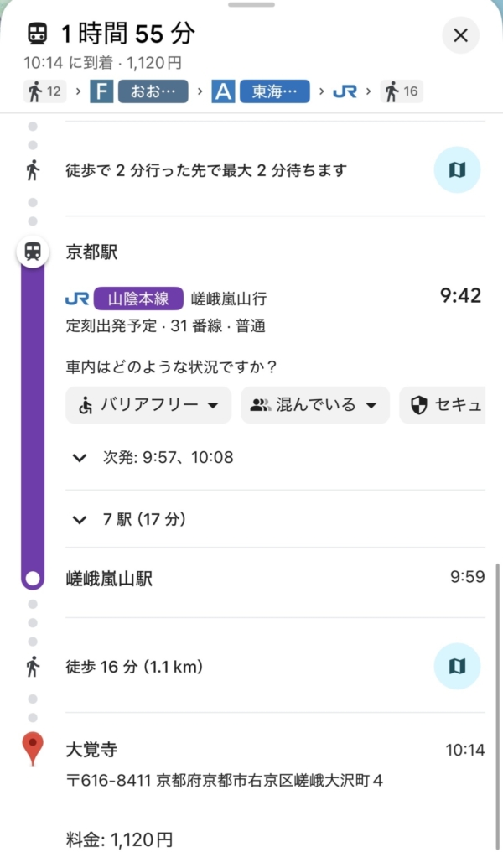The height and width of the screenshot is (868, 503).
Task: Tap the 山陰本線 line badge
Action: (138, 299)
